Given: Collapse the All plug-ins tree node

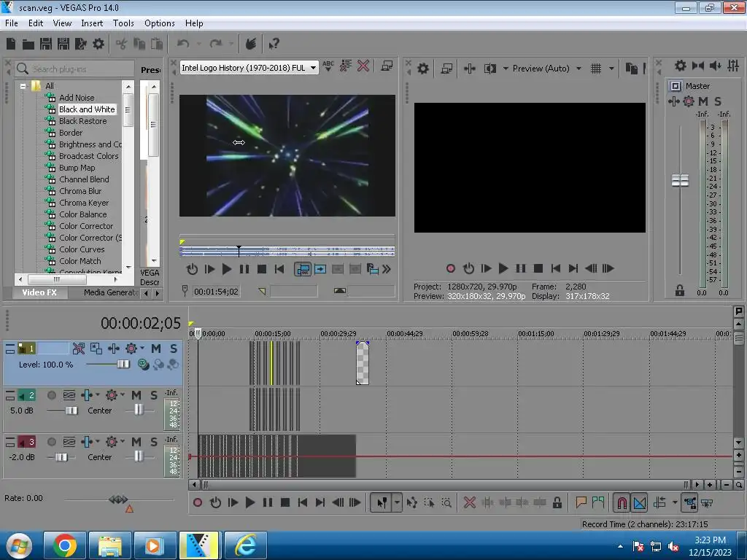Looking at the screenshot, I should click(x=23, y=86).
